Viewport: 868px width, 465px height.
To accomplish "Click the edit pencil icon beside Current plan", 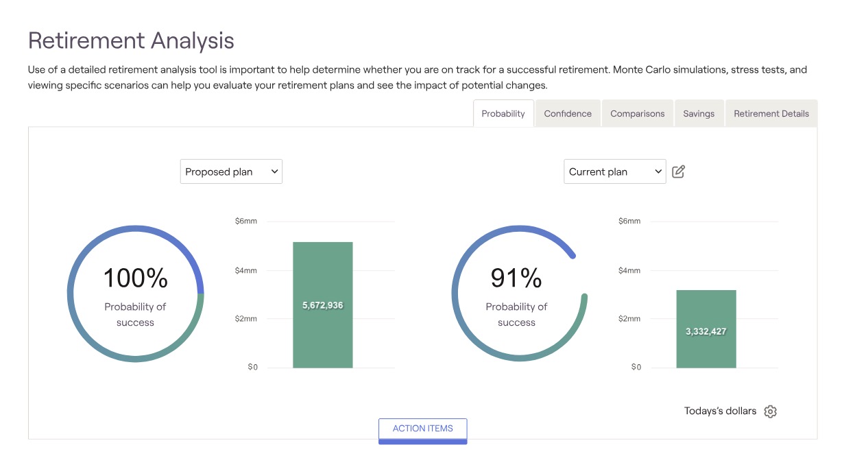I will coord(678,171).
